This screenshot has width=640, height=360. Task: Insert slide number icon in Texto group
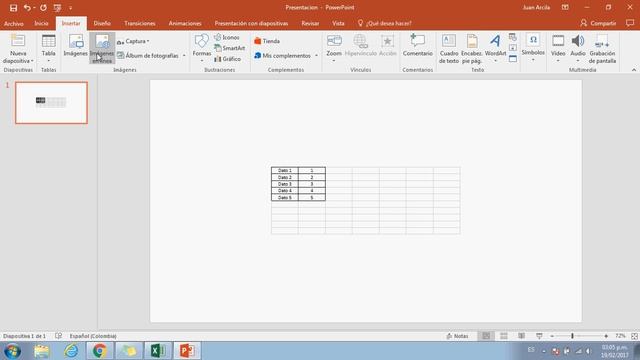click(513, 48)
